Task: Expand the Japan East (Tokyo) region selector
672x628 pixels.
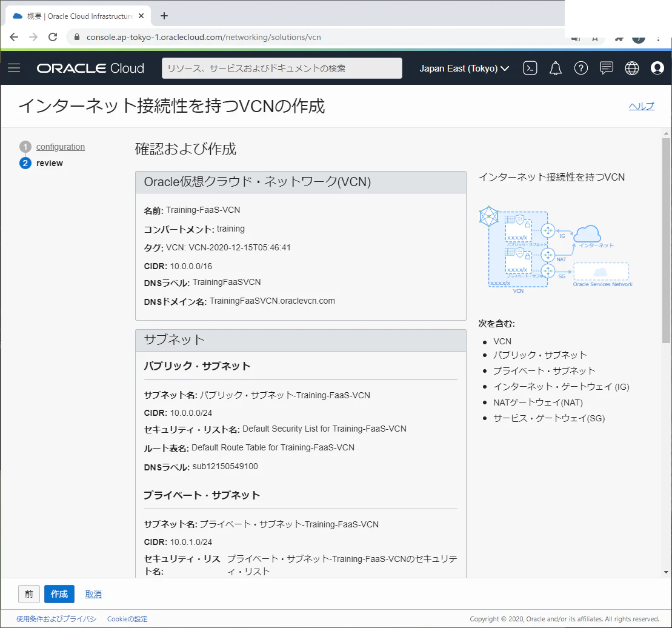Action: click(x=464, y=68)
